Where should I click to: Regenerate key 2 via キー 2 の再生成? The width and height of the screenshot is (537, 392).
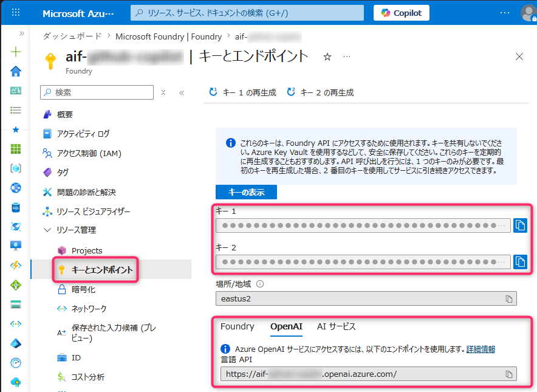pos(320,92)
